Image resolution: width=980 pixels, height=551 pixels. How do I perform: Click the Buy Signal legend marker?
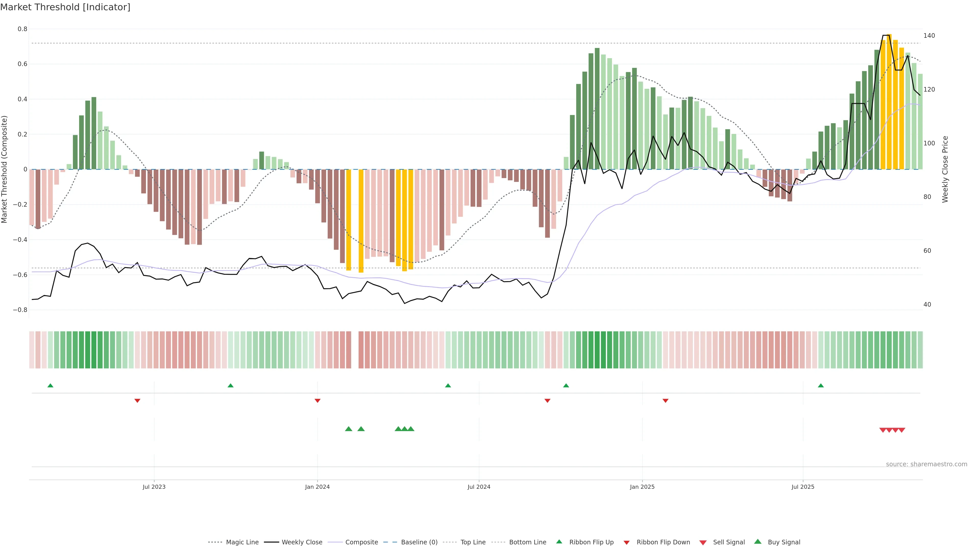pos(757,542)
